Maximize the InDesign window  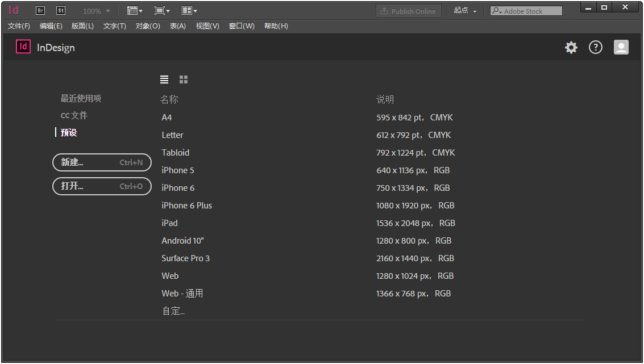tap(604, 7)
